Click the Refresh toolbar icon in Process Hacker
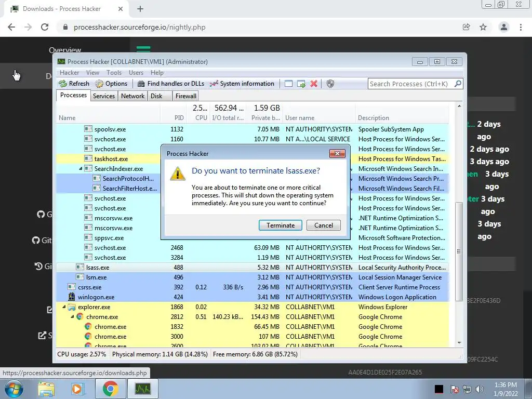Viewport: 532px width, 399px height. tap(63, 84)
